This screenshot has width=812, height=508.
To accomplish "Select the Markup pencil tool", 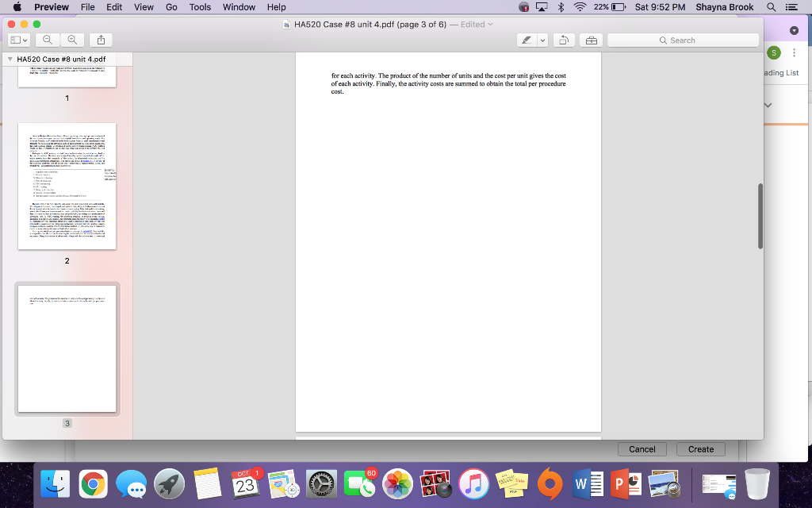I will 525,39.
